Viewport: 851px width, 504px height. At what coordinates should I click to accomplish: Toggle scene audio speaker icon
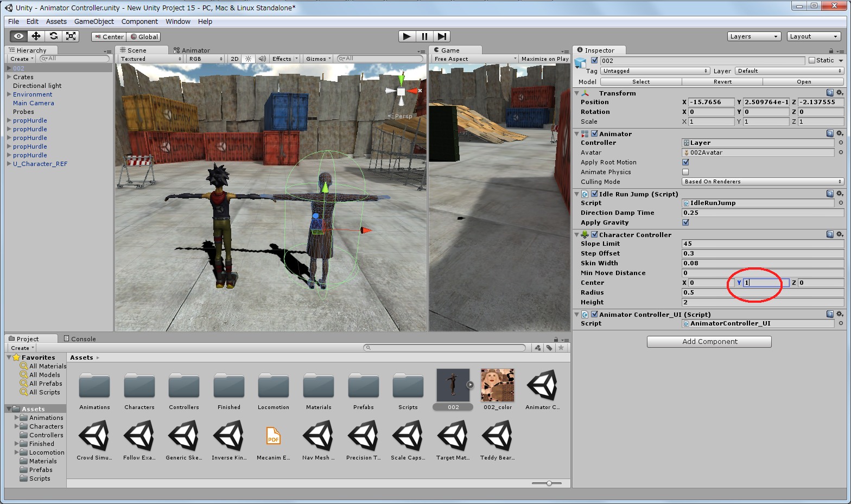click(262, 59)
